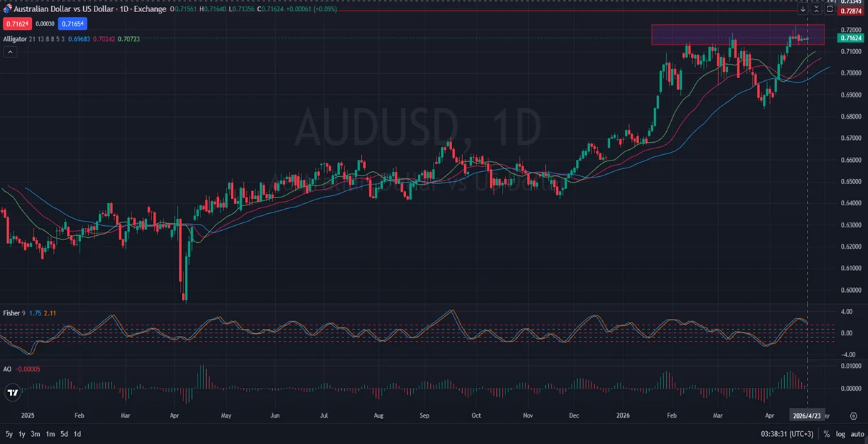This screenshot has width=868, height=444.
Task: Click the down-arrow icon above the price axis
Action: point(803,9)
